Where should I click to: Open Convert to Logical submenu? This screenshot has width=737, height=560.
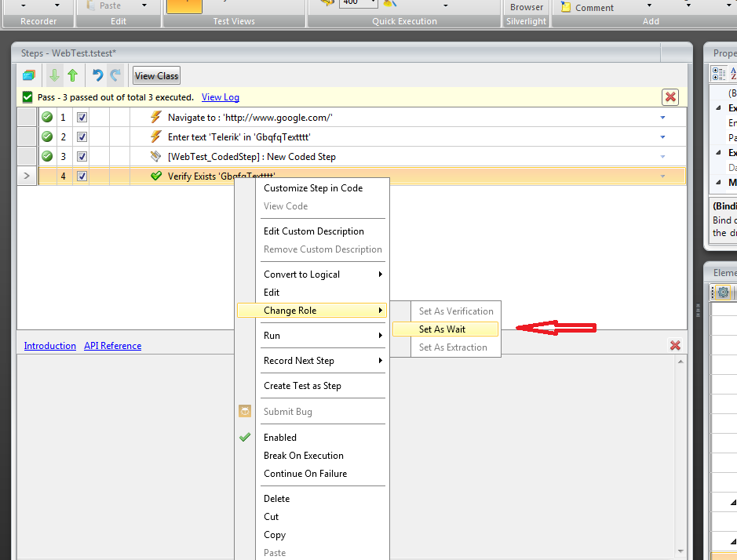coord(312,275)
